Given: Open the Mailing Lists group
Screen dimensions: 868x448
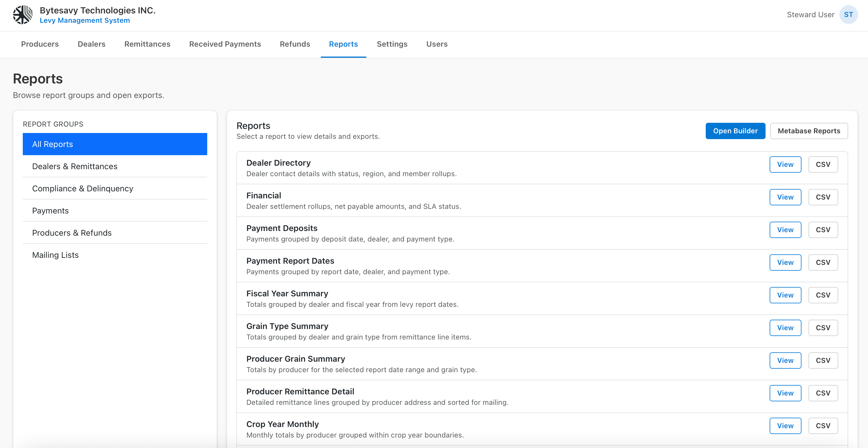Looking at the screenshot, I should pyautogui.click(x=115, y=255).
